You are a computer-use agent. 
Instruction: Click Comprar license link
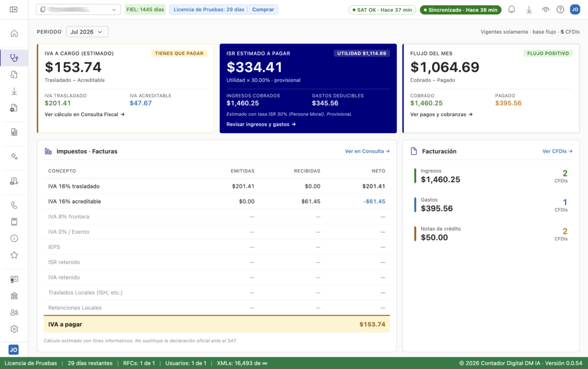(x=263, y=9)
